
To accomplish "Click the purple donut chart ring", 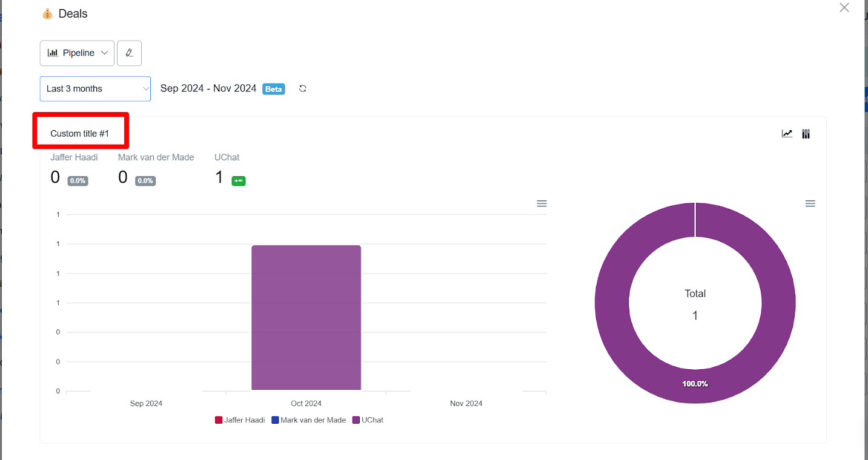I will (612, 303).
